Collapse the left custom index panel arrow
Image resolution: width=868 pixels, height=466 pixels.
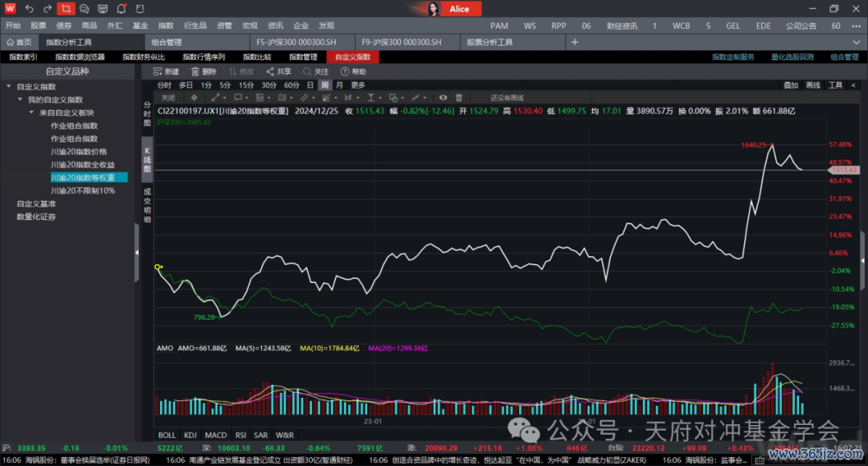[137, 252]
